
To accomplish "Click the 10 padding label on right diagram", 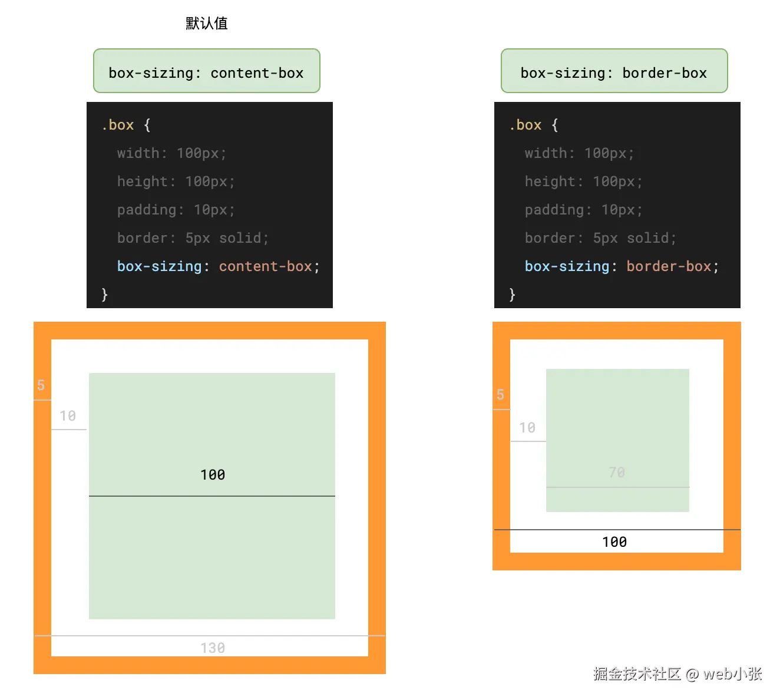I will (527, 428).
